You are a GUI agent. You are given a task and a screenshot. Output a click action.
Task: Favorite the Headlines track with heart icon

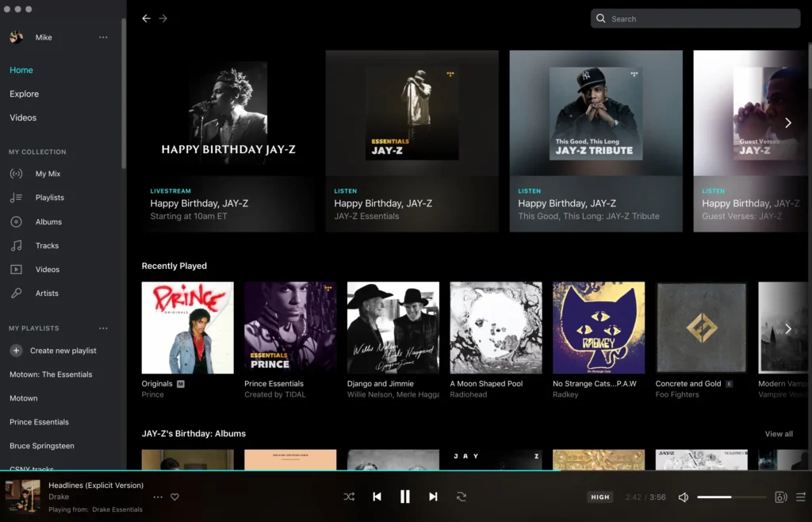(174, 497)
